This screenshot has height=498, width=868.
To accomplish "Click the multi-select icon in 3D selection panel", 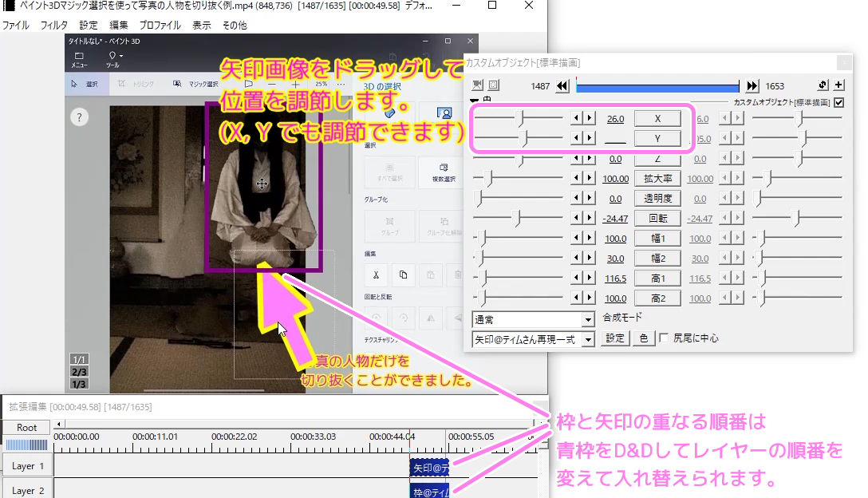I will click(x=436, y=172).
